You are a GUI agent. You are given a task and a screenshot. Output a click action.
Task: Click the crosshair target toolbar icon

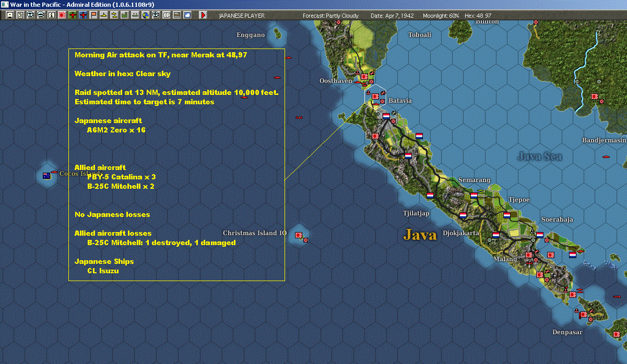point(156,15)
